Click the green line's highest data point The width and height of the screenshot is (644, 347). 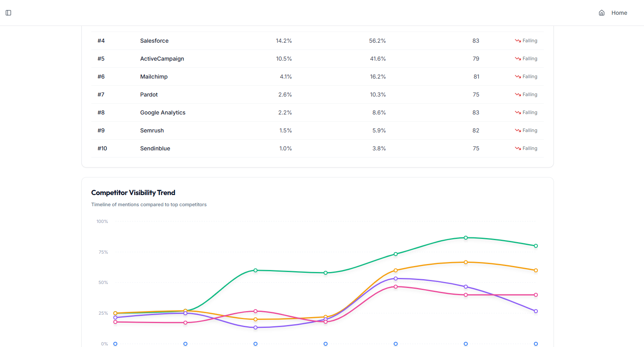[x=466, y=238]
